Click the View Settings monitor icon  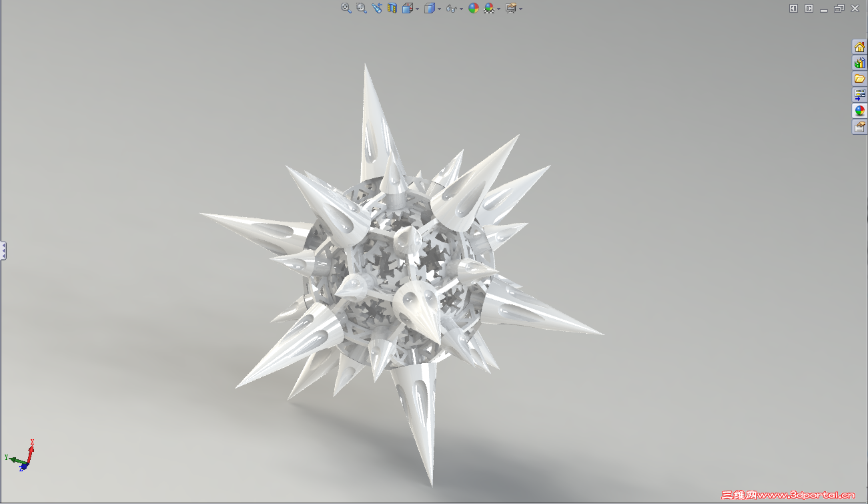pos(511,8)
